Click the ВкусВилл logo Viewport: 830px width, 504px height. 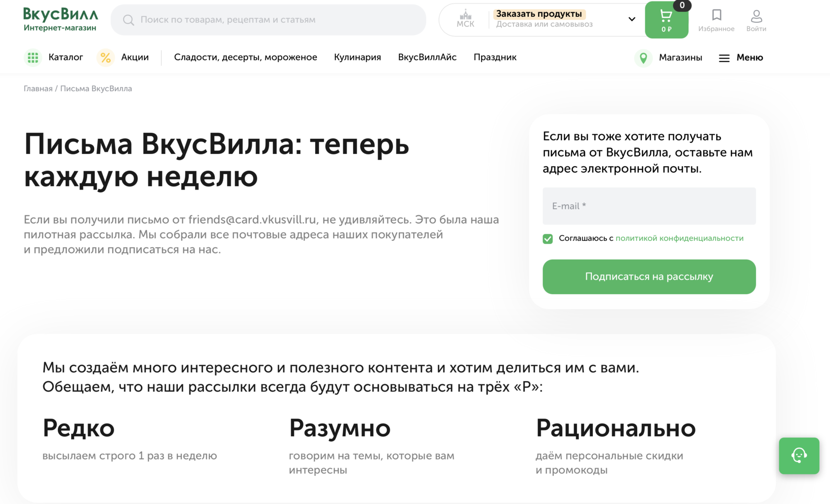click(60, 20)
